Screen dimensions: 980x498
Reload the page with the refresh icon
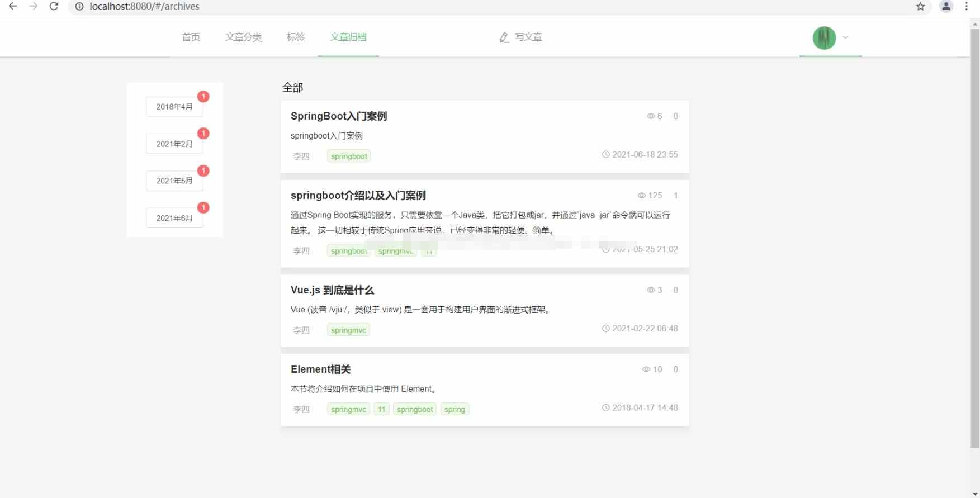(54, 6)
